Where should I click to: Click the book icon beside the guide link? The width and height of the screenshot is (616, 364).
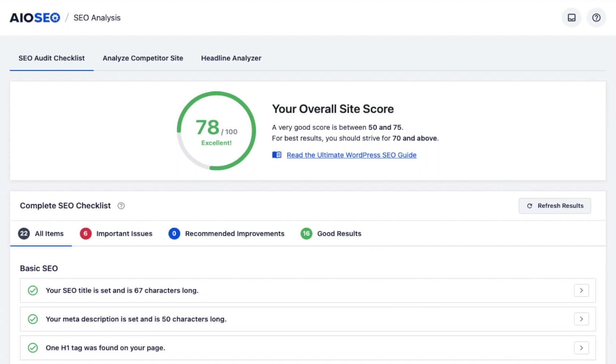[277, 155]
